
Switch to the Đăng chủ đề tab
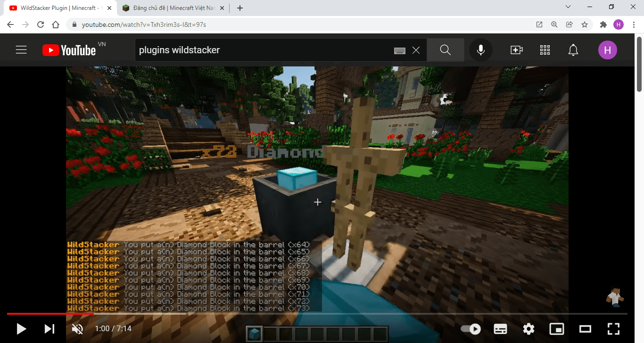click(x=173, y=8)
